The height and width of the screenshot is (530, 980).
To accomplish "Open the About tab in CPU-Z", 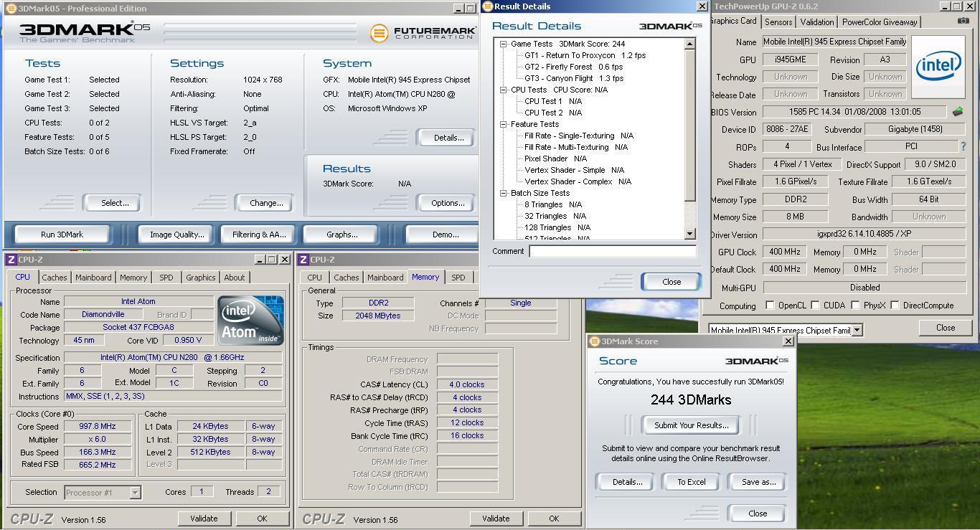I will 235,278.
